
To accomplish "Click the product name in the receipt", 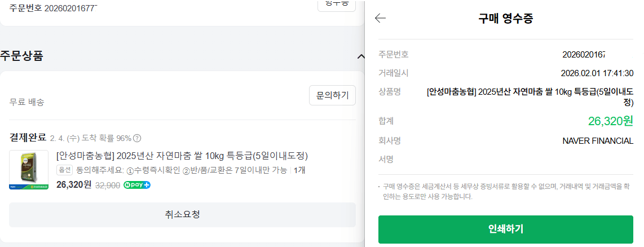I will [x=530, y=97].
